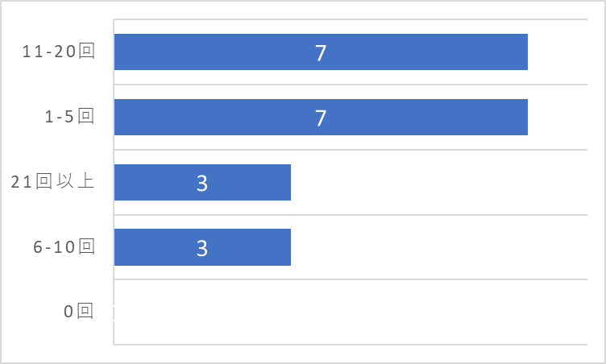Click gridline between 1-5回 and 21回以上 rows

click(351, 150)
